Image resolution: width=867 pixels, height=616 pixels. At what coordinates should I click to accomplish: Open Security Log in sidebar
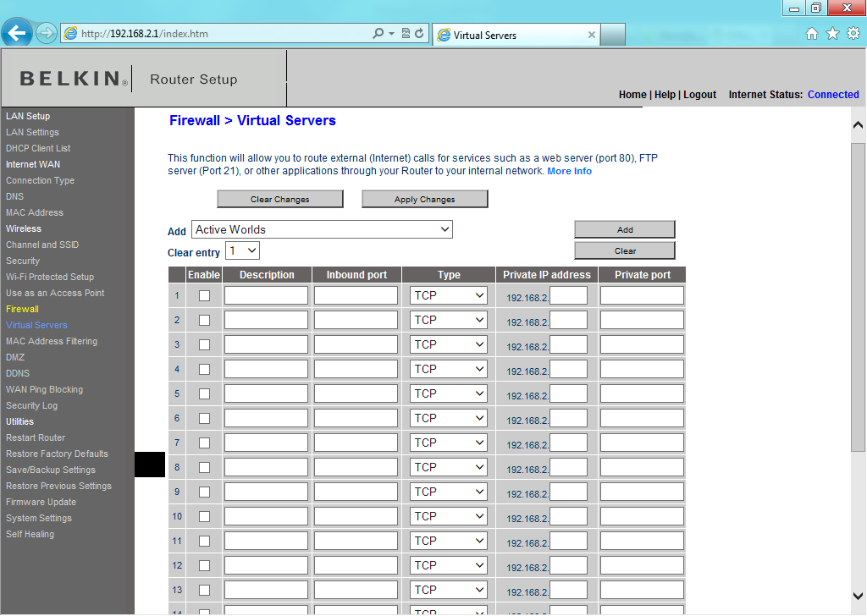(31, 405)
